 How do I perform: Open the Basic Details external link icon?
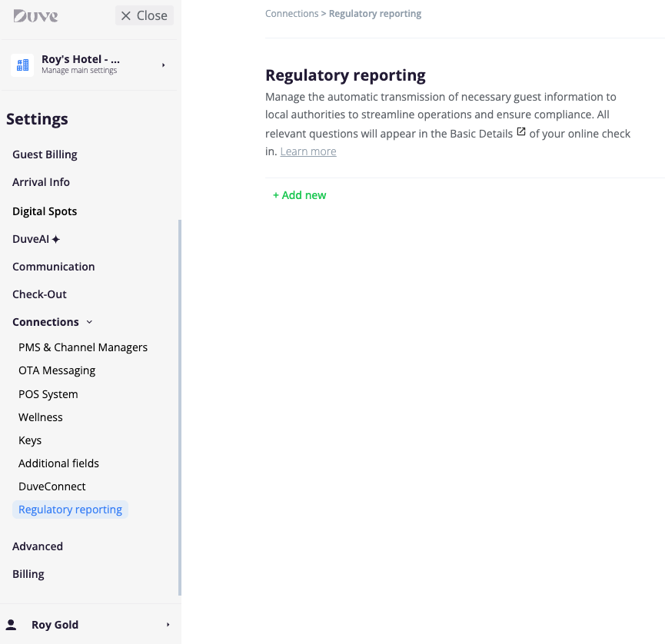pos(521,132)
